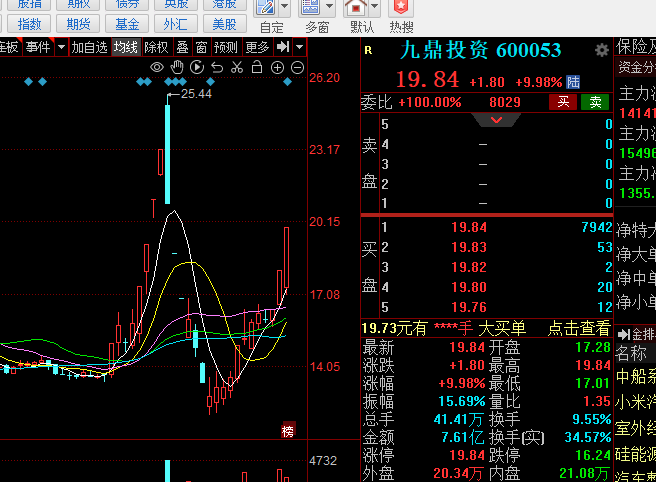The height and width of the screenshot is (482, 656).
Task: Click 加自选 to add to watchlist
Action: click(89, 47)
